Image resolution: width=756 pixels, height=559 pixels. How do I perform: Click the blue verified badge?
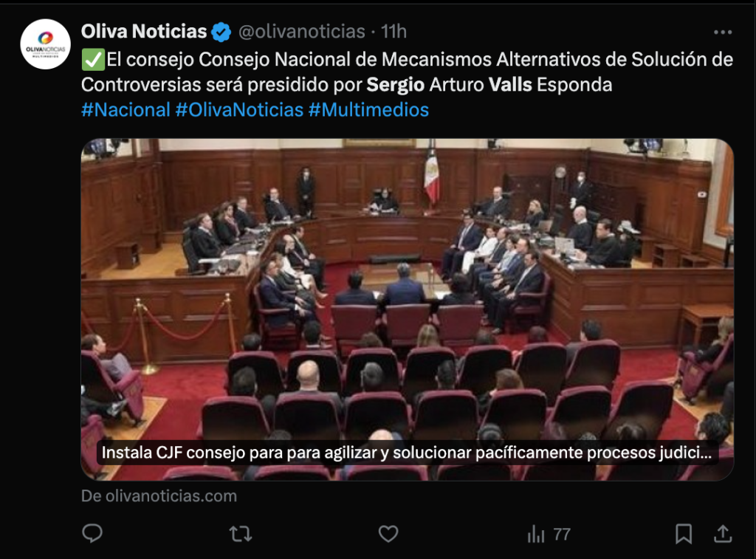click(x=221, y=32)
